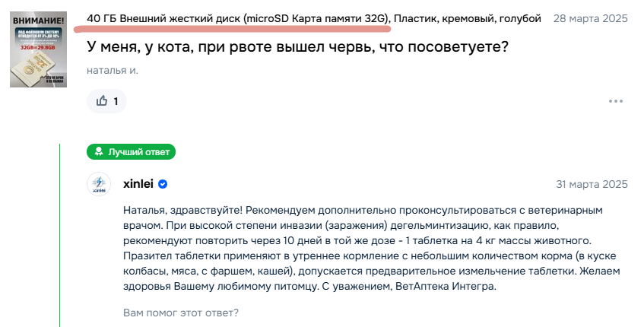Click the Пластик, кремовый, голубой variant text
Screen dimensions: 644x327
[x=468, y=18]
